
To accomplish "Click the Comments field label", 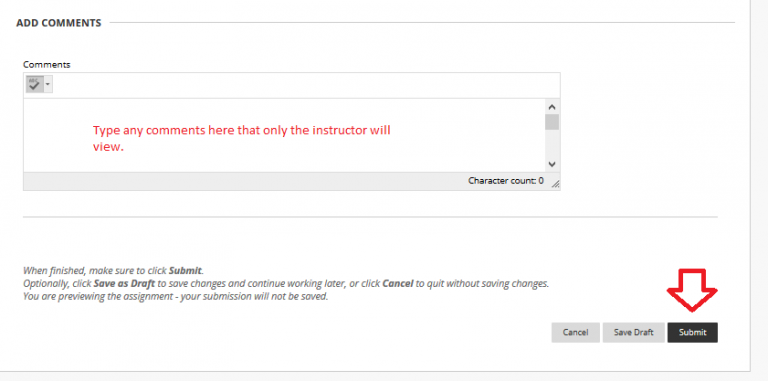I will pos(47,65).
